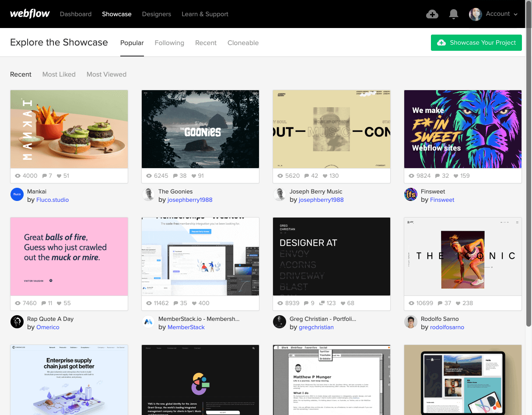Click the Mankai project title
The width and height of the screenshot is (532, 415).
point(37,191)
